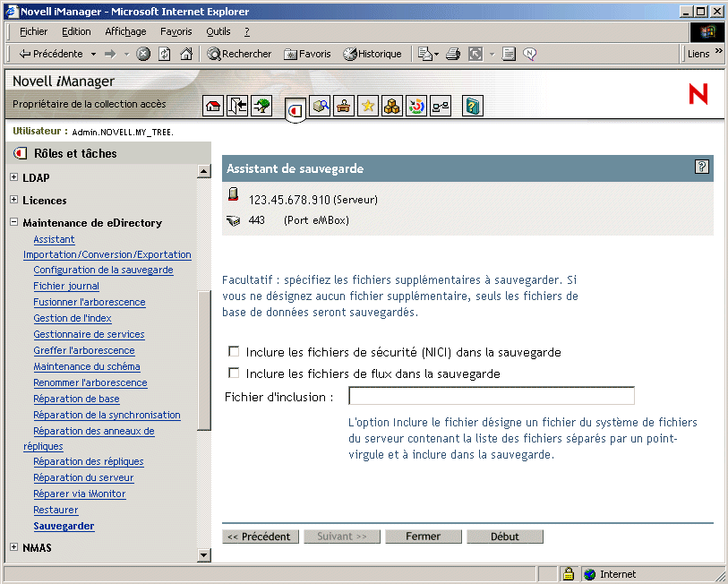
Task: Click the Internet Explorer title bar icon
Action: [12, 11]
